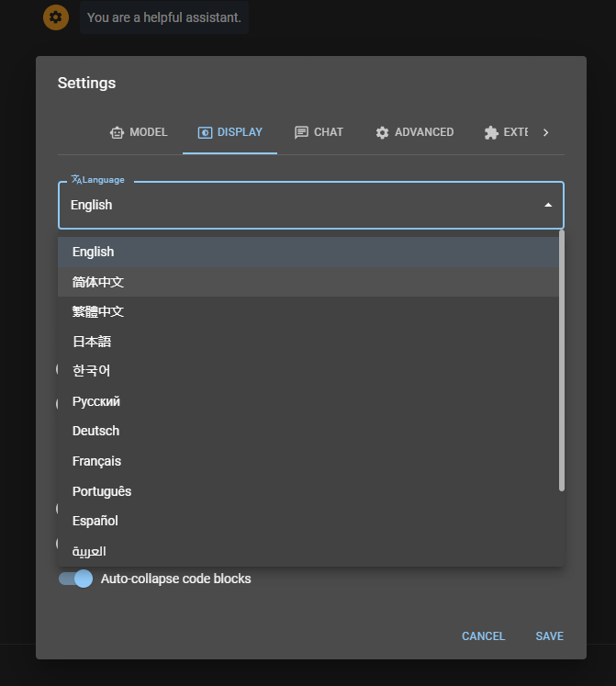Screen dimensions: 616x686
Task: Click the Language combo box showing English
Action: [x=311, y=205]
